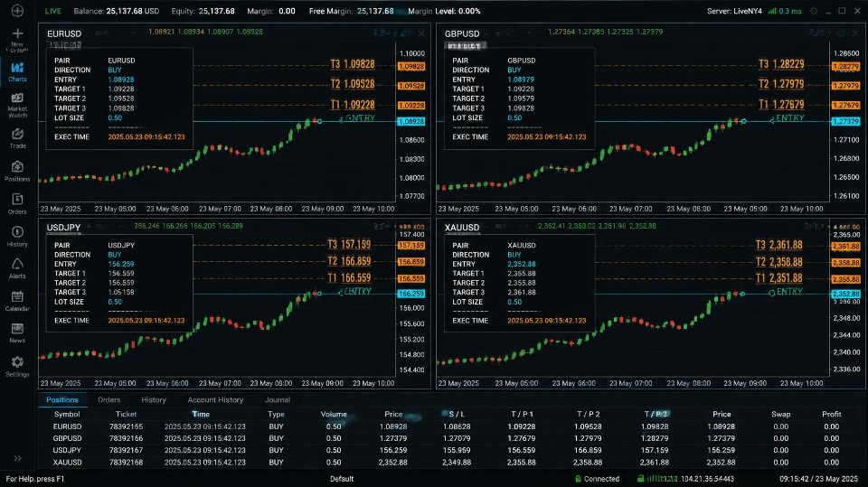Sort positions by Ticket column header
Image resolution: width=868 pixels, height=487 pixels.
[126, 414]
